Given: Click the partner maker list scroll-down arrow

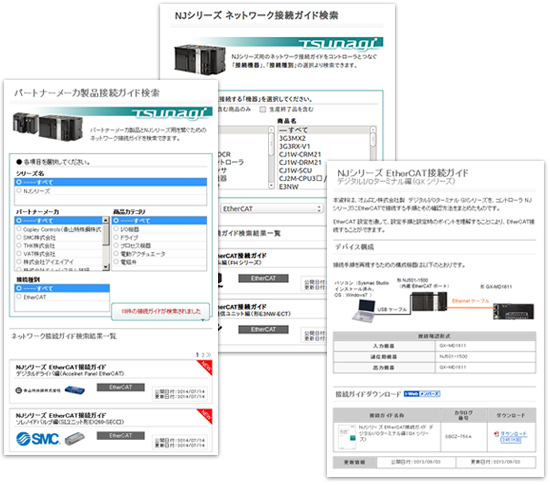Looking at the screenshot, I should click(x=106, y=267).
